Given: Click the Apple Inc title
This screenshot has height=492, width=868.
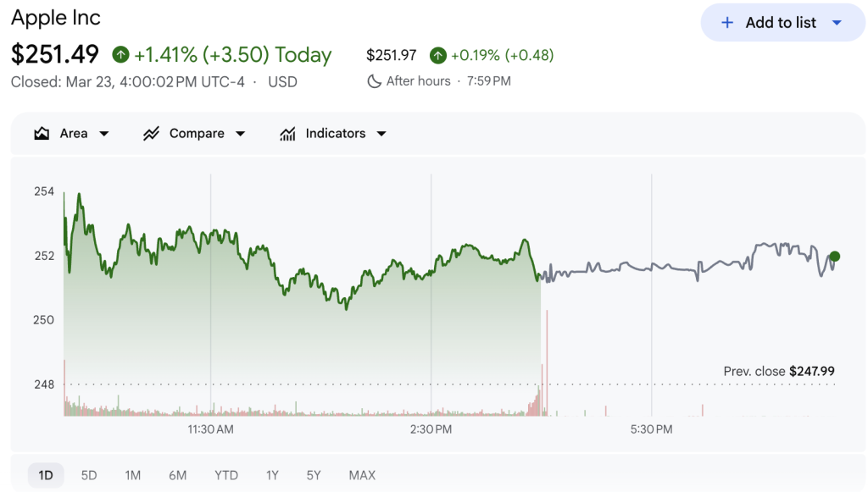Looking at the screenshot, I should tap(56, 18).
